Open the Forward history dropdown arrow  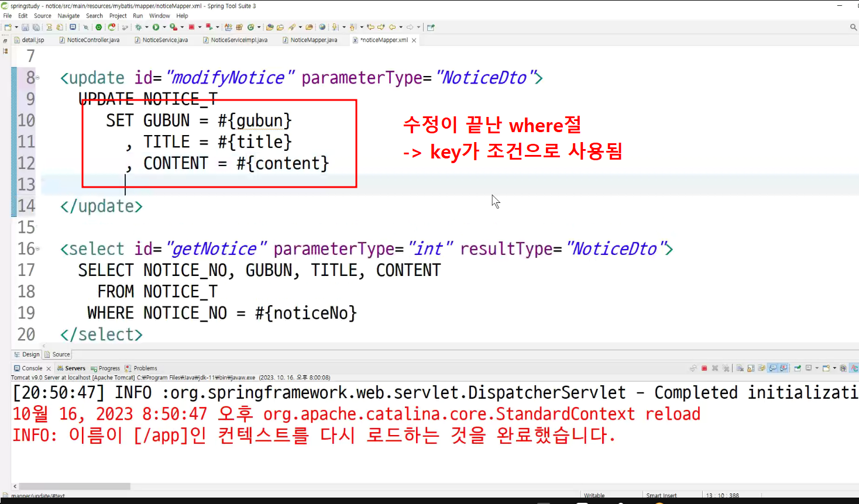click(x=418, y=27)
